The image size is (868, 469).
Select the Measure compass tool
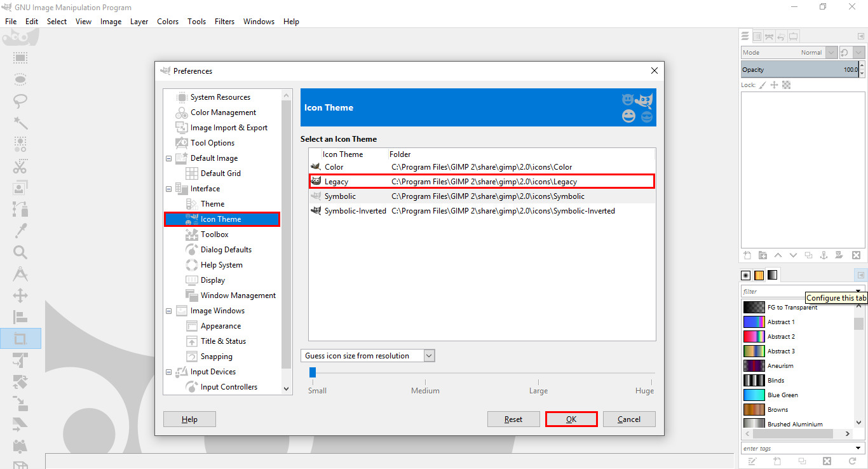coord(20,274)
